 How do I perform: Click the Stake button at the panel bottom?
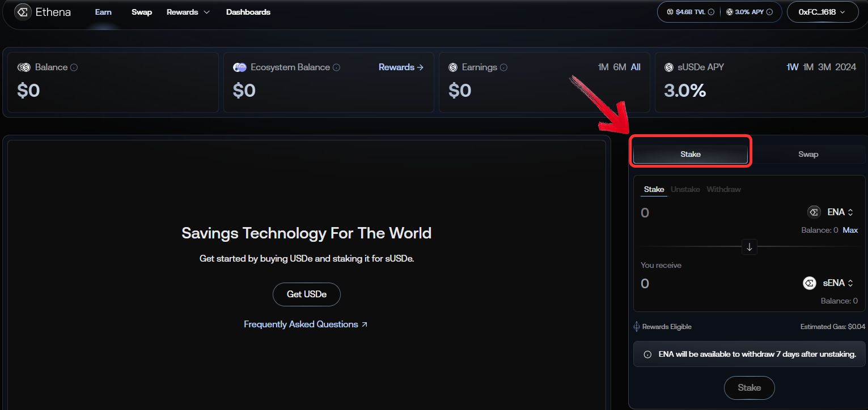click(750, 388)
